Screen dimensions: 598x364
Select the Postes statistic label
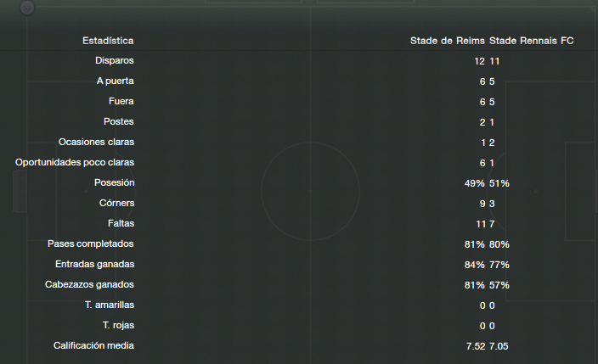tap(119, 121)
